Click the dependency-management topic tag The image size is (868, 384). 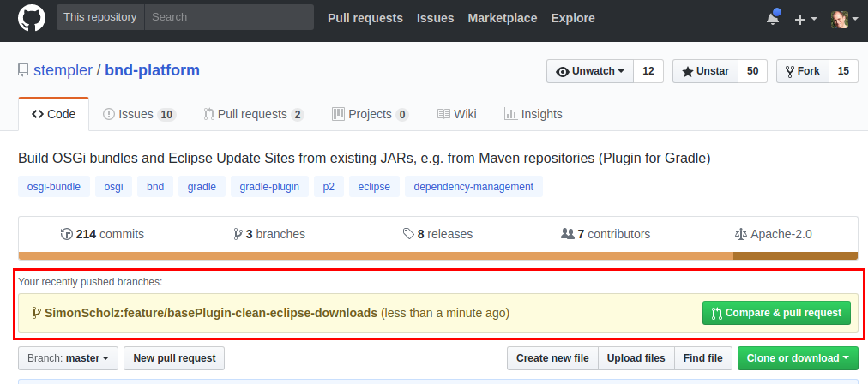pos(473,187)
